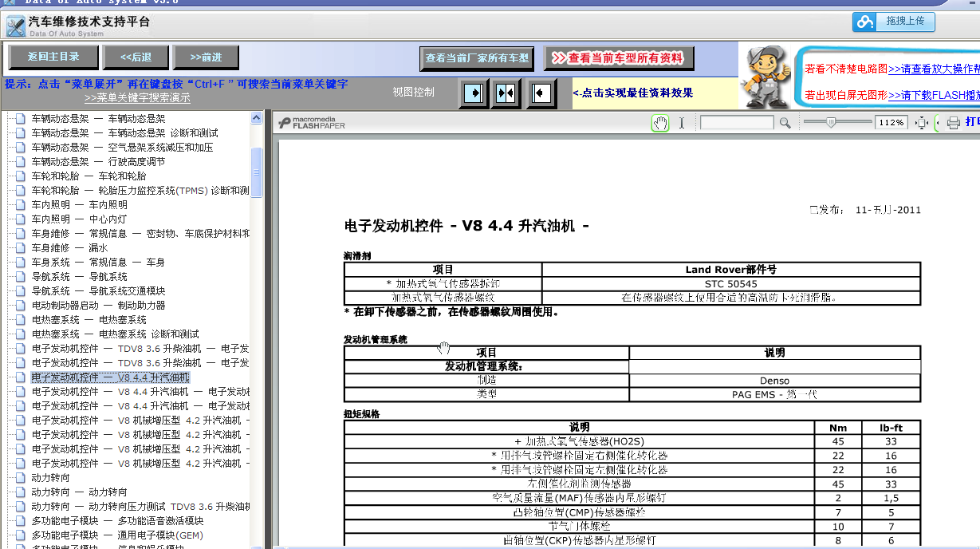
Task: Click 返回主目录 button
Action: [53, 57]
